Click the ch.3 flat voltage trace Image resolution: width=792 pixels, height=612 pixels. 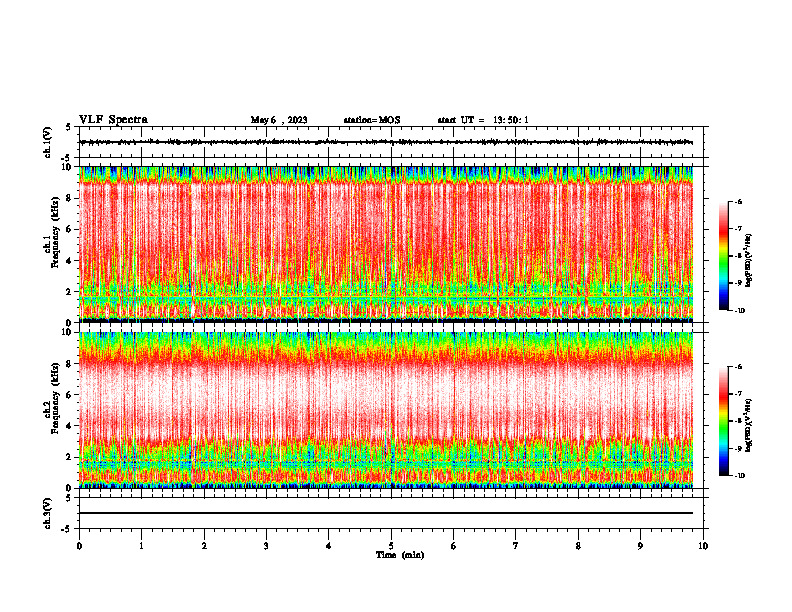(386, 513)
